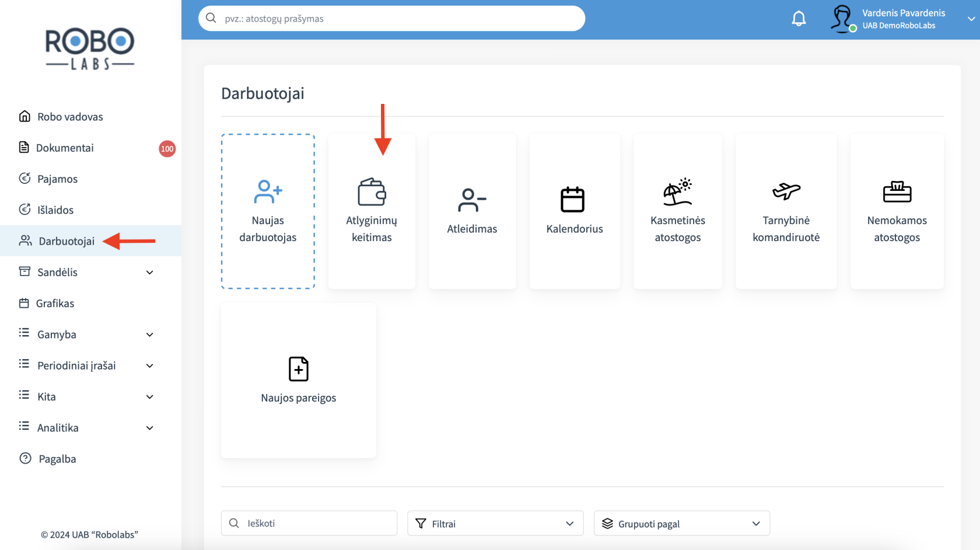The height and width of the screenshot is (550, 980).
Task: Expand the Kita submenu chevron
Action: coord(150,397)
